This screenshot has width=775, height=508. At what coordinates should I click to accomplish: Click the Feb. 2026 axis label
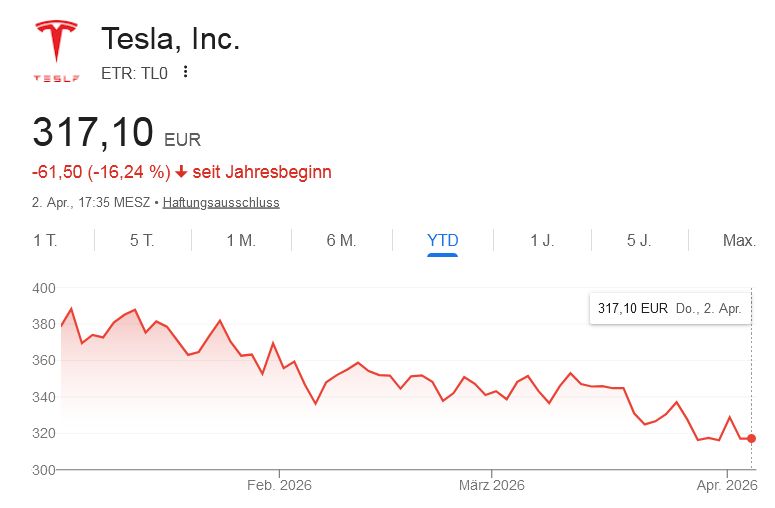(x=279, y=486)
